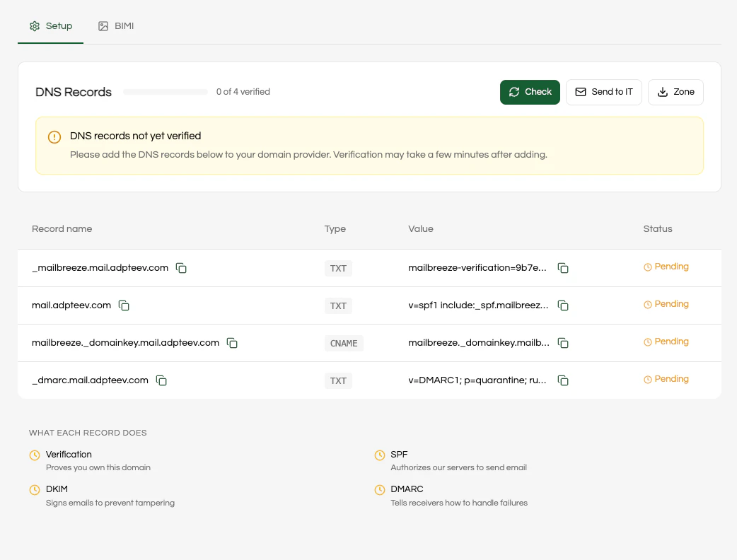Click the '0 of 4 verified' text
The height and width of the screenshot is (560, 737).
pos(243,92)
